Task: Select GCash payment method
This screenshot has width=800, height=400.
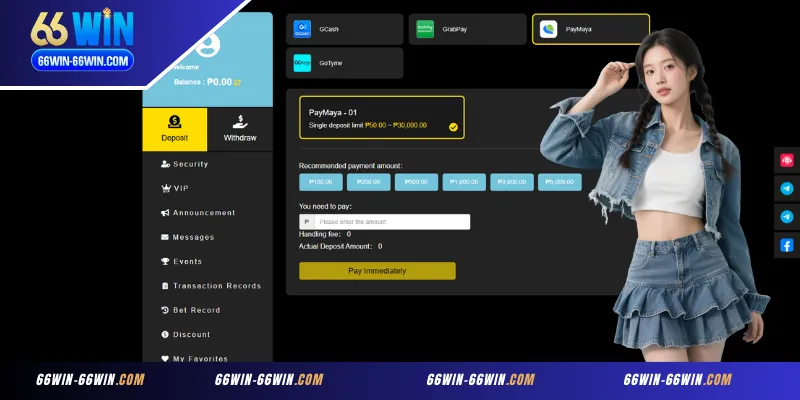Action: click(x=344, y=29)
